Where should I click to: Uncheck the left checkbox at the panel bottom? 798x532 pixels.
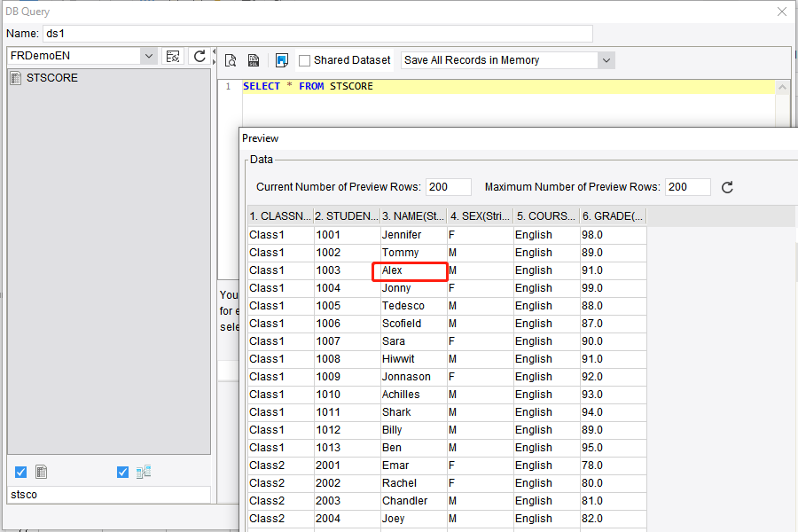[20, 472]
